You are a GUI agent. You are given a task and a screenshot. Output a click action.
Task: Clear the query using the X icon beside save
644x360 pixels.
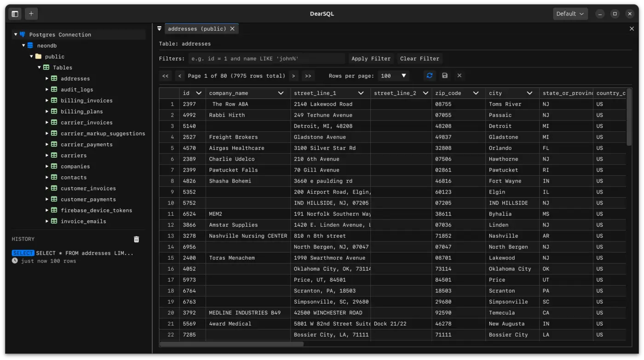tap(458, 75)
